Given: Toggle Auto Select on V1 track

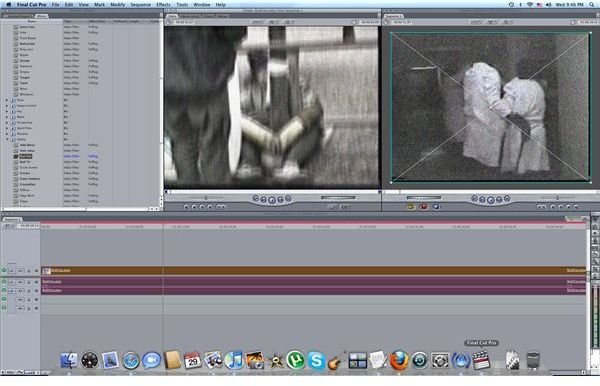Looking at the screenshot, I should pos(36,271).
